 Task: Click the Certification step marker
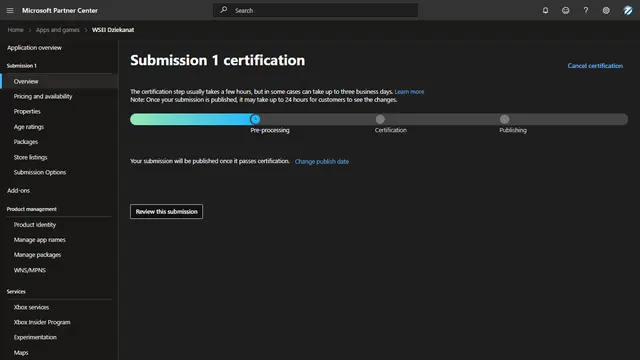pyautogui.click(x=380, y=119)
